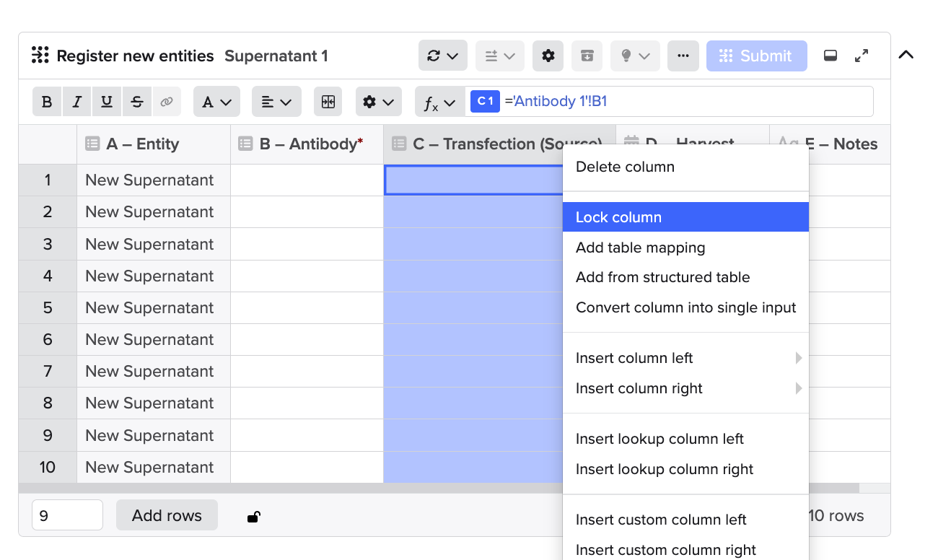Click the archive/import icon in the header toolbar
This screenshot has height=560, width=951.
point(587,56)
